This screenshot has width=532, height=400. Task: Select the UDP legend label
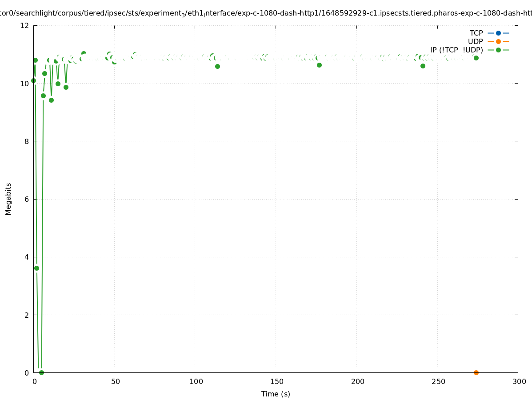pos(475,41)
